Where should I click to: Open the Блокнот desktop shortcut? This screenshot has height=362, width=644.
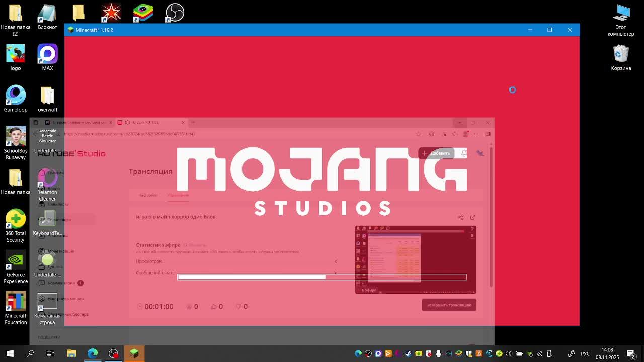(x=47, y=17)
